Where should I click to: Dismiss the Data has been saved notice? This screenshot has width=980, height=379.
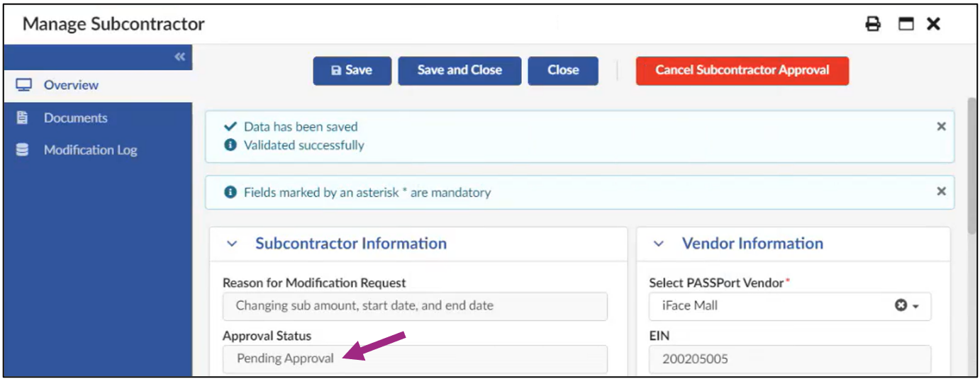[x=941, y=127]
